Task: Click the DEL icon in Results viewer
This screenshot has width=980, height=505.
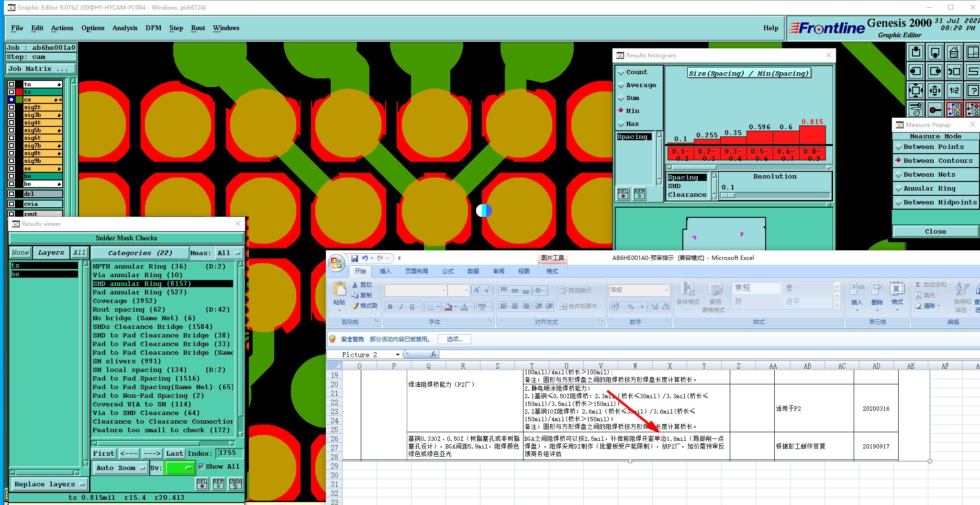Action: [202, 484]
